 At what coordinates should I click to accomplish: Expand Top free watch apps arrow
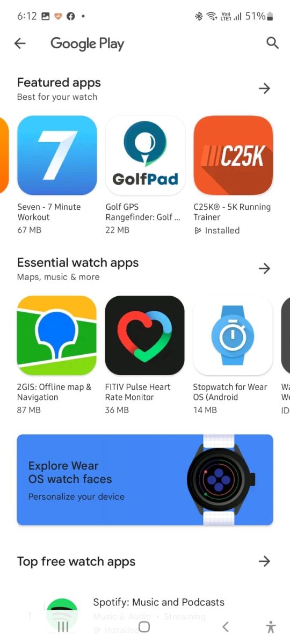pyautogui.click(x=264, y=561)
